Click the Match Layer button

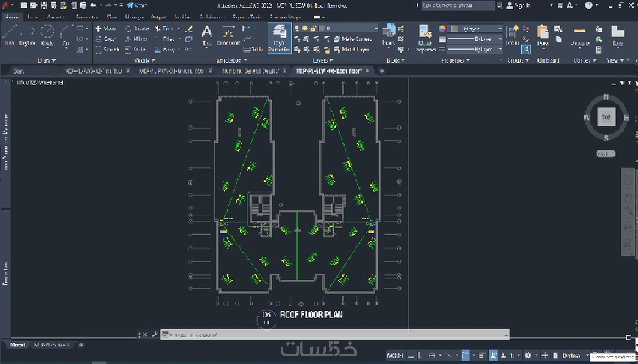(351, 50)
